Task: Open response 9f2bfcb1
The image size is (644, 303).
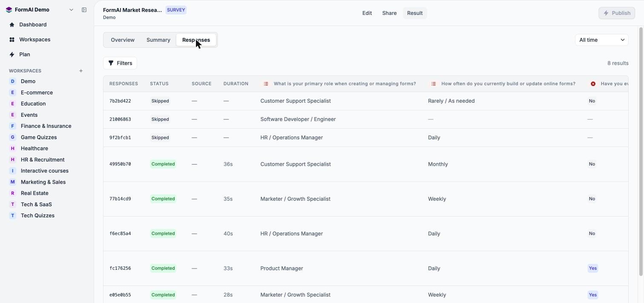Action: coord(120,138)
